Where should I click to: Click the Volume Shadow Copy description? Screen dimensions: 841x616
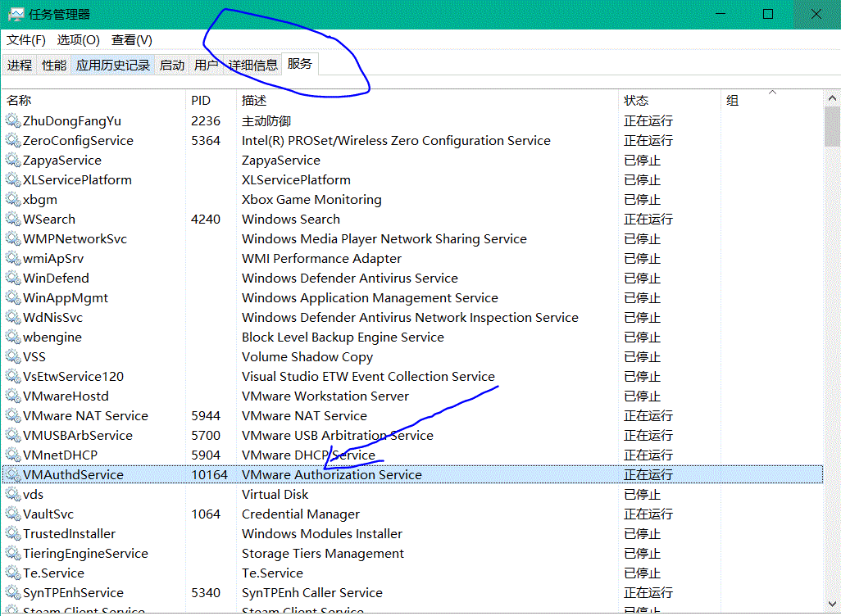[x=307, y=356]
